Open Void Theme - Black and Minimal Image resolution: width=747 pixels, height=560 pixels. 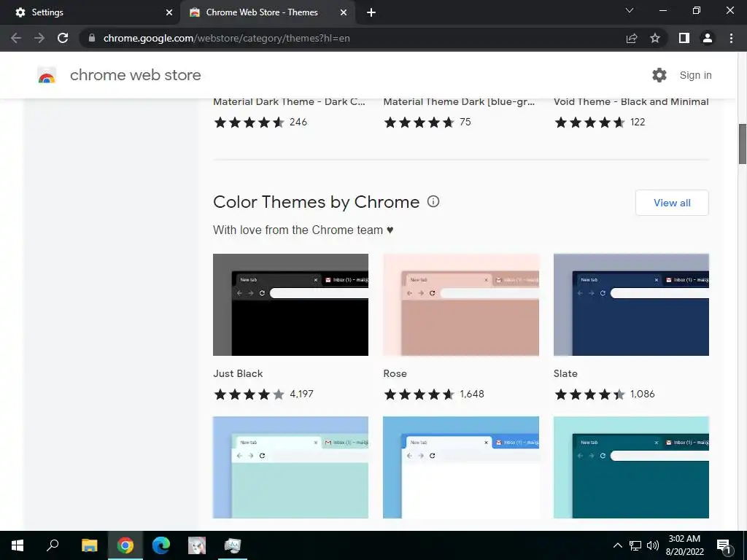pos(631,102)
